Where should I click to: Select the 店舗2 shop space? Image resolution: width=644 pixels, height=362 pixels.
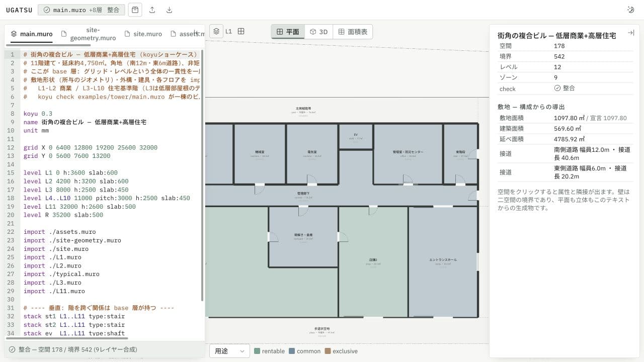click(x=373, y=261)
